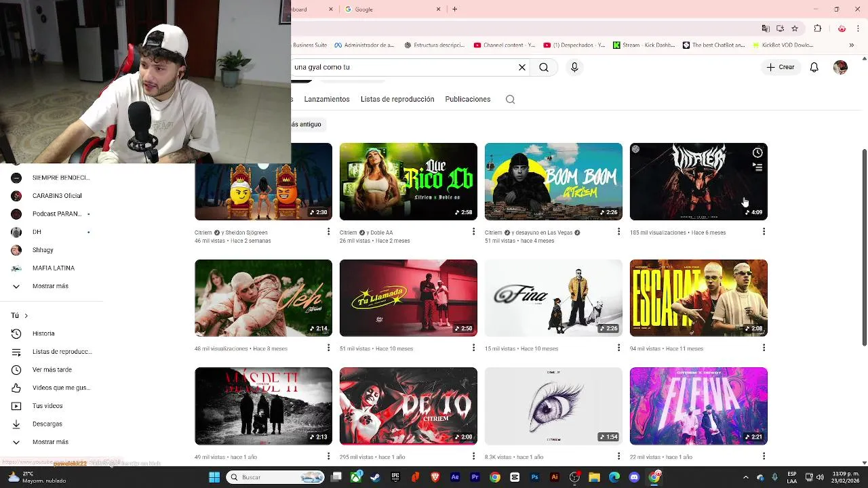This screenshot has width=868, height=488.
Task: Clear search text with the X icon
Action: coord(522,67)
